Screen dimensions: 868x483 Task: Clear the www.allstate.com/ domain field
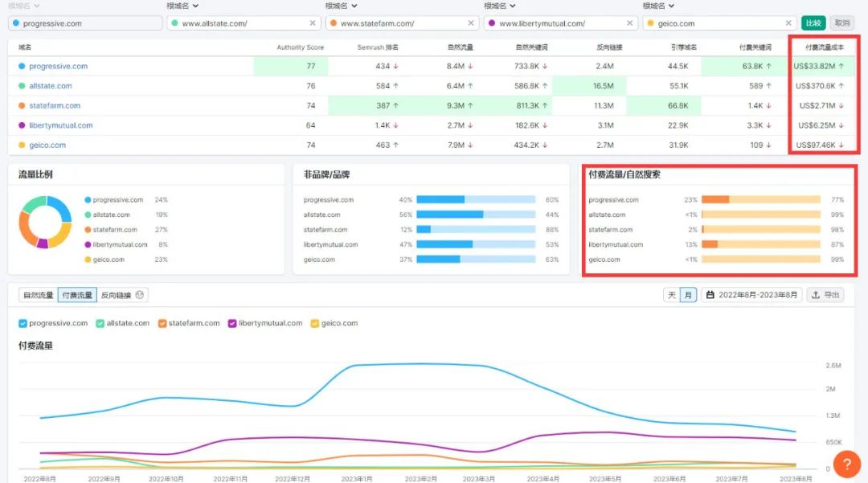[x=312, y=23]
